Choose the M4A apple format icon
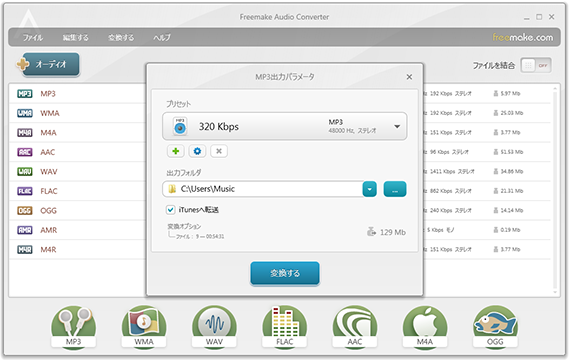Screen dimensions: 570x360 [x=425, y=327]
